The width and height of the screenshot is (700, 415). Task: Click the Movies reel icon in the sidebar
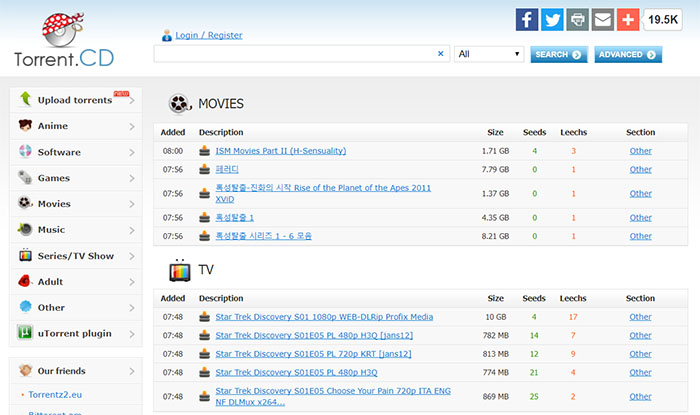point(25,203)
